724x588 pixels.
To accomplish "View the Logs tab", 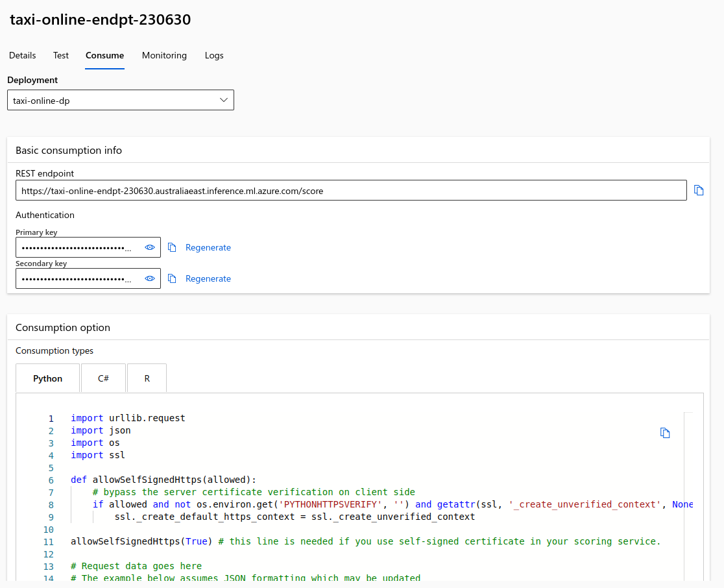I will pos(214,55).
